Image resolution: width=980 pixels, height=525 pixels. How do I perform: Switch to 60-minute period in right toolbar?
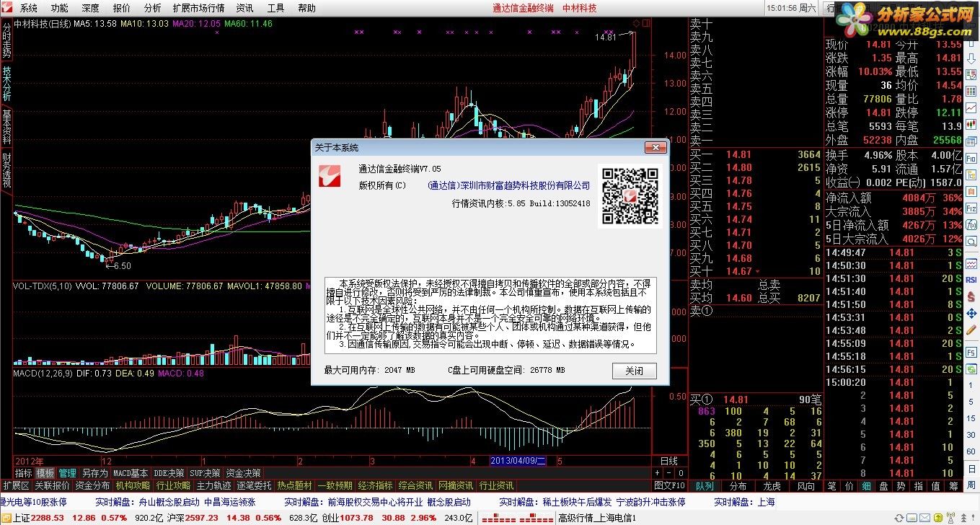pos(971,451)
